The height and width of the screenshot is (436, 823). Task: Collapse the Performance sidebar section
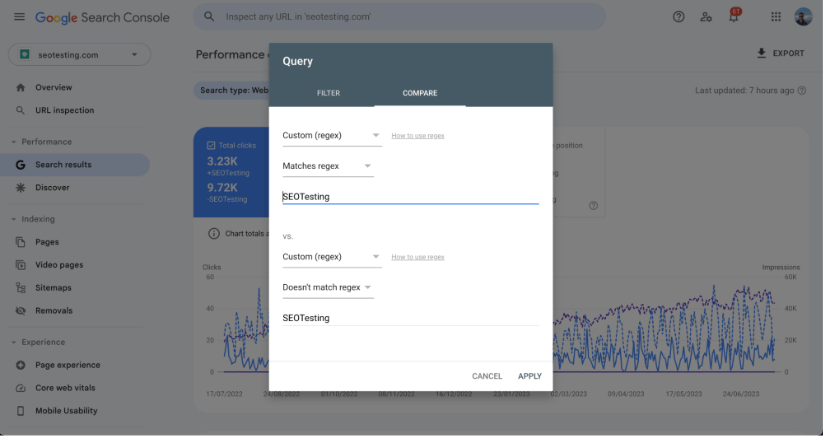pos(14,142)
